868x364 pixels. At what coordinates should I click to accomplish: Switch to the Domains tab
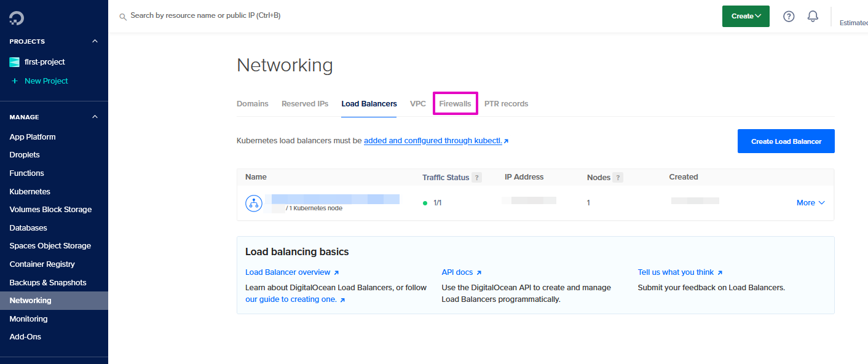pyautogui.click(x=253, y=104)
